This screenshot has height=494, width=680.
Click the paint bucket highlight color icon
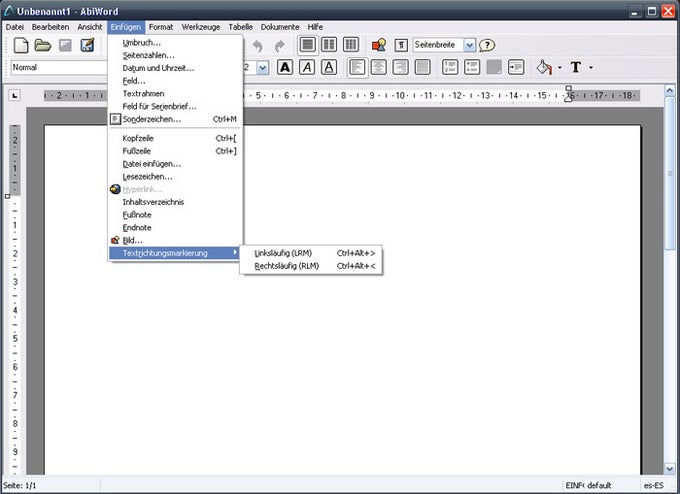(x=544, y=67)
